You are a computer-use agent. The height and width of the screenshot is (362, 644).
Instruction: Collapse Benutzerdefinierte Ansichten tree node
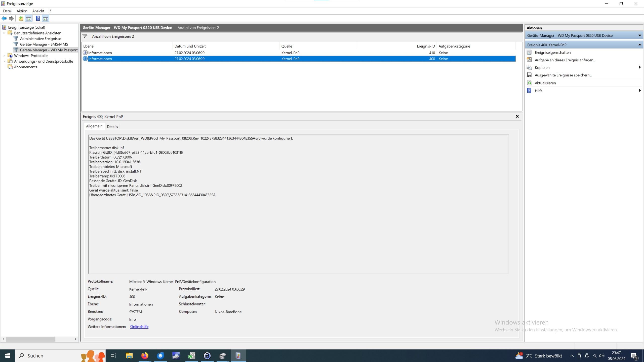4,33
